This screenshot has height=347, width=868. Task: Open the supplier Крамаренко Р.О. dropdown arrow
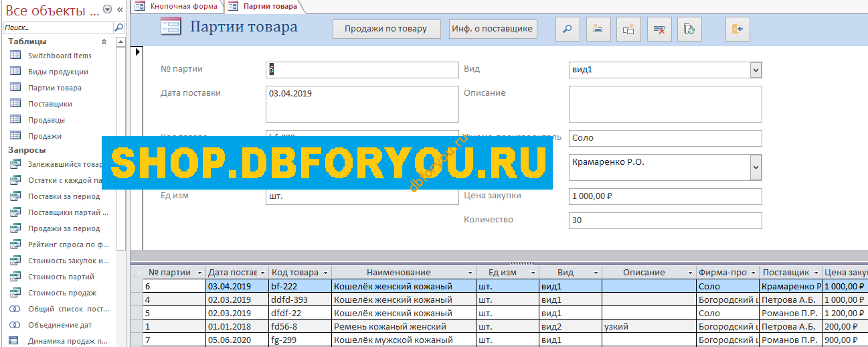(x=756, y=167)
